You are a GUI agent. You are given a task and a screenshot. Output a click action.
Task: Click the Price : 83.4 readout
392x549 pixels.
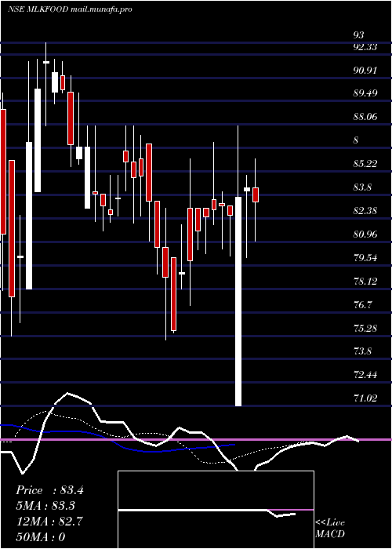(x=49, y=490)
